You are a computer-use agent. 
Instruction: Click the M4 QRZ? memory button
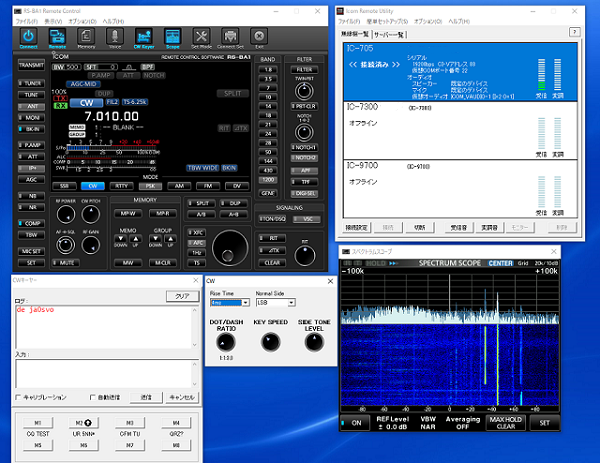pyautogui.click(x=176, y=423)
